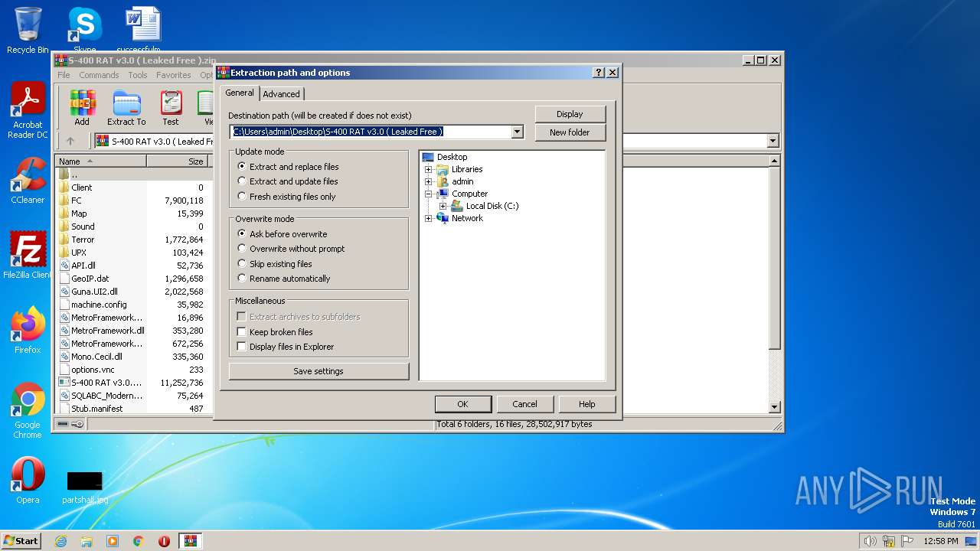Screen dimensions: 980x551
Task: Click the Display button
Action: pos(570,114)
